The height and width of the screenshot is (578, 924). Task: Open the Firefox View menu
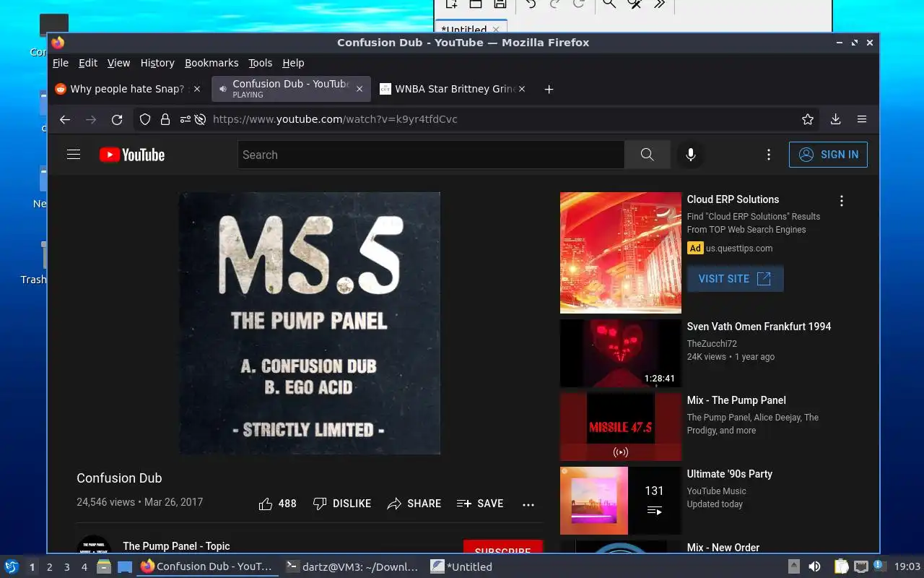119,63
